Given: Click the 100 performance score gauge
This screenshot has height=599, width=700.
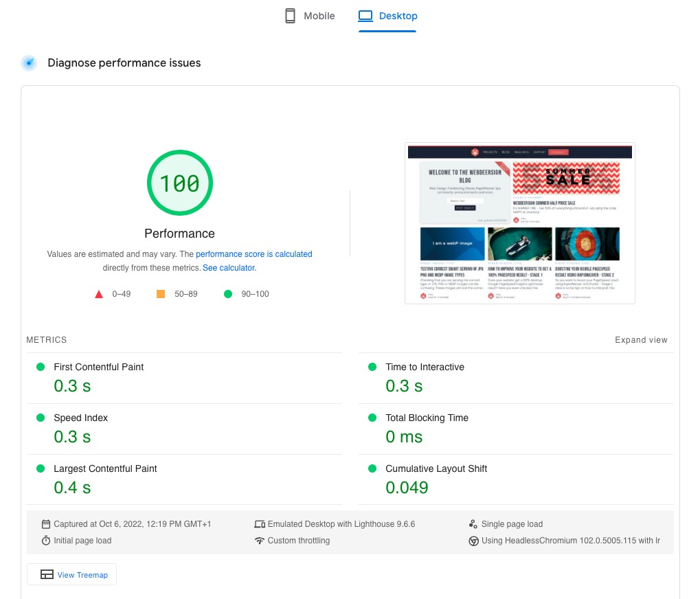Looking at the screenshot, I should pyautogui.click(x=180, y=183).
